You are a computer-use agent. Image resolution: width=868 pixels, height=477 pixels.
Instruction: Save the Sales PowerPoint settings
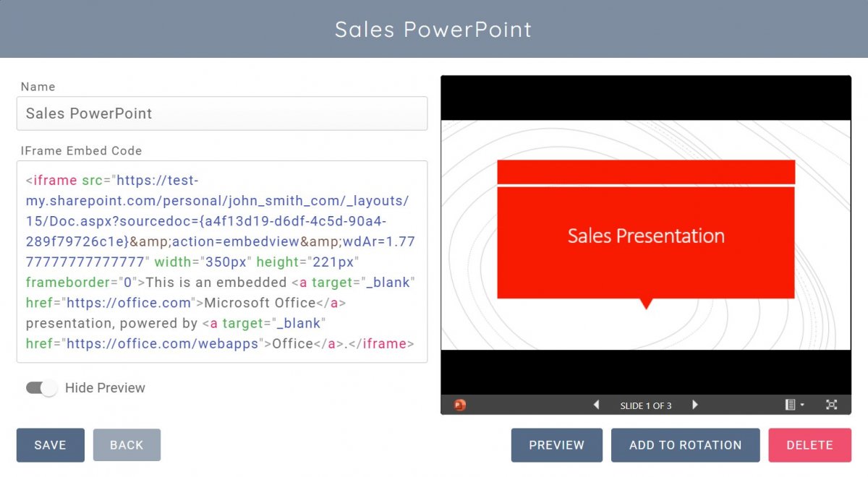50,445
